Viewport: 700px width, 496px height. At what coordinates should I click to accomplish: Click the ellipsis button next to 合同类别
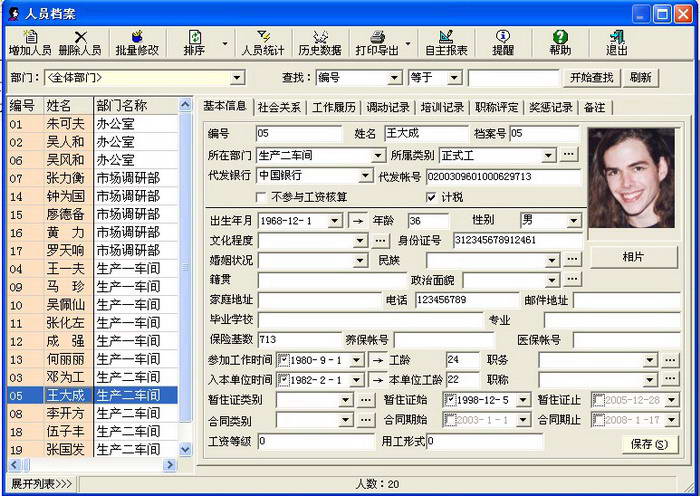[366, 420]
